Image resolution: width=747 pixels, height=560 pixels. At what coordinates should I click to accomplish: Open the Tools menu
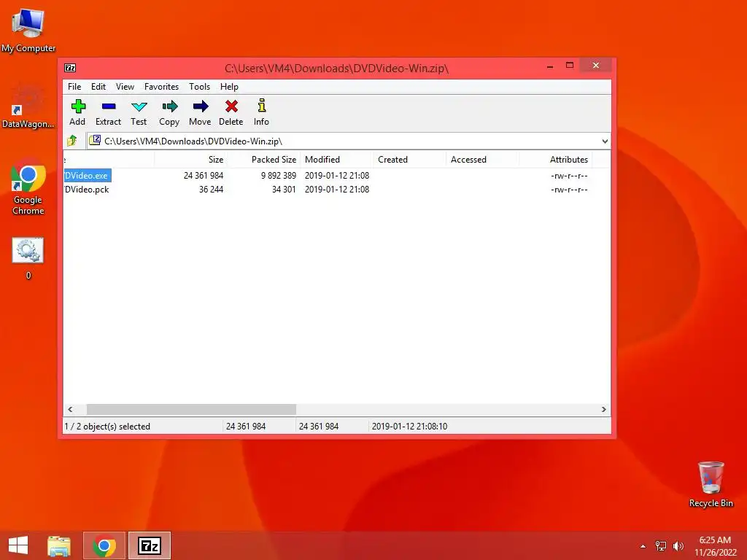tap(199, 87)
